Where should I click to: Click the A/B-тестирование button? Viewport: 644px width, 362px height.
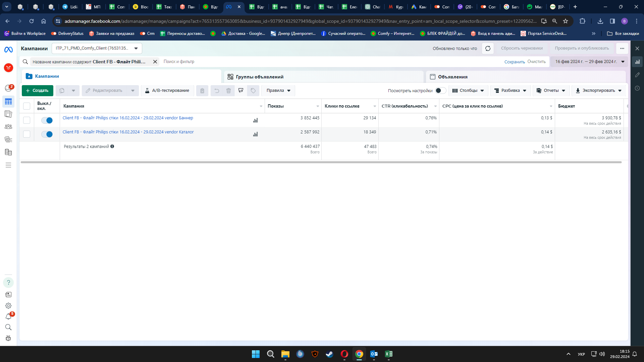coord(168,90)
